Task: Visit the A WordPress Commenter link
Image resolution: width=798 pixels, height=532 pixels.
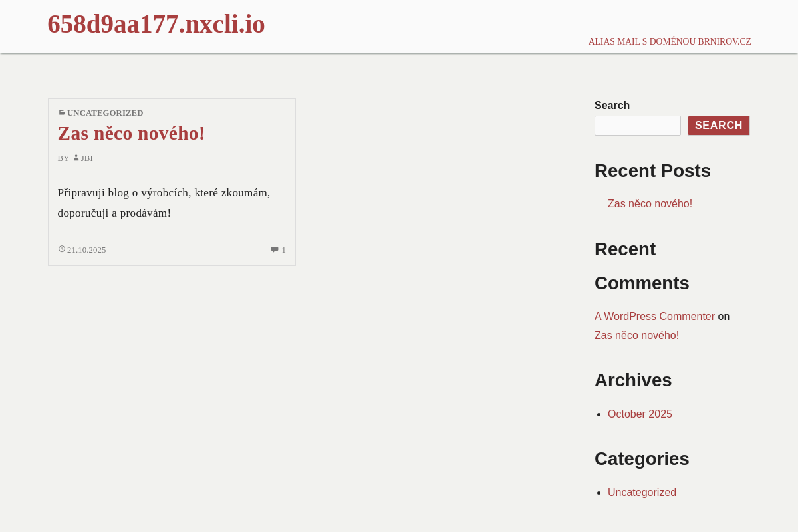Action: (x=654, y=317)
